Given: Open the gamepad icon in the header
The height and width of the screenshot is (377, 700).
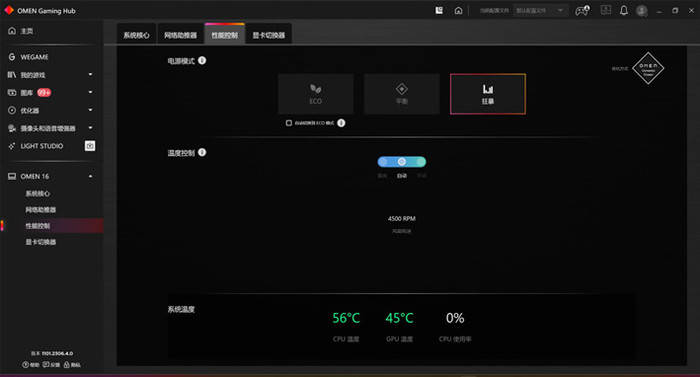Looking at the screenshot, I should tap(582, 10).
